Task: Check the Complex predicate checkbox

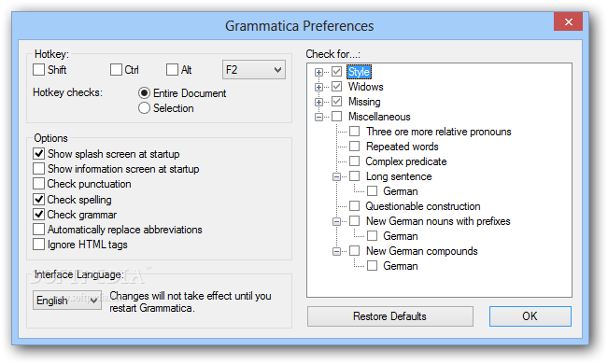Action: pyautogui.click(x=354, y=161)
